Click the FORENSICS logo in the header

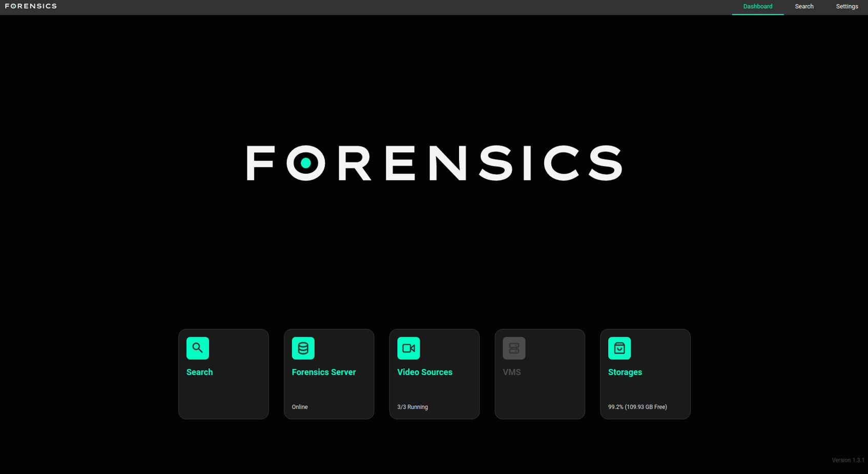click(x=31, y=6)
